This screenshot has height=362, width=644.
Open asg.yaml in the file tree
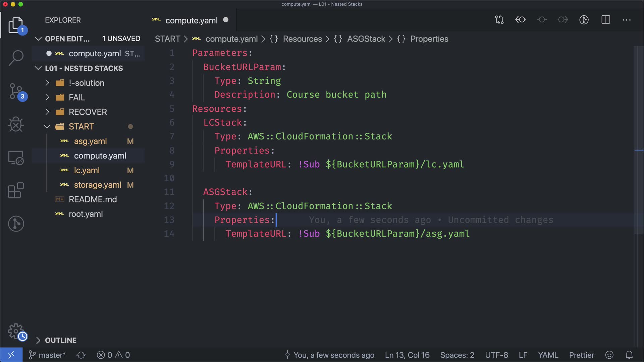click(90, 141)
